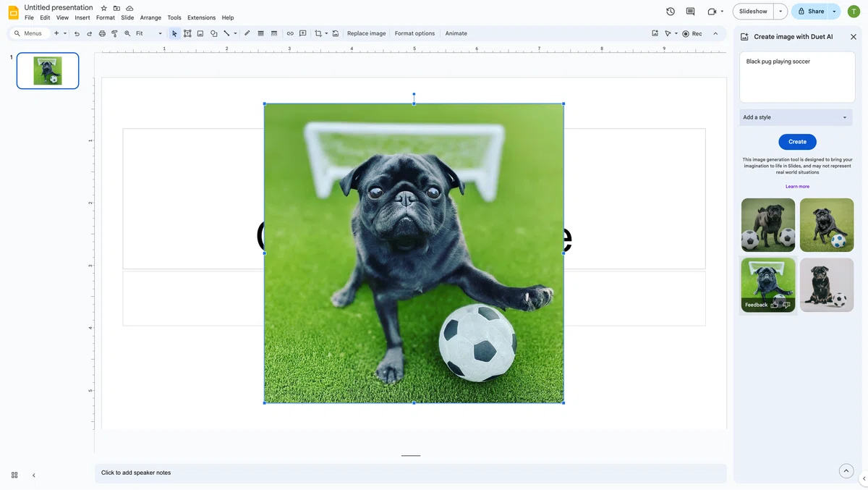Open the Extensions menu
The height and width of the screenshot is (490, 868).
(x=201, y=17)
